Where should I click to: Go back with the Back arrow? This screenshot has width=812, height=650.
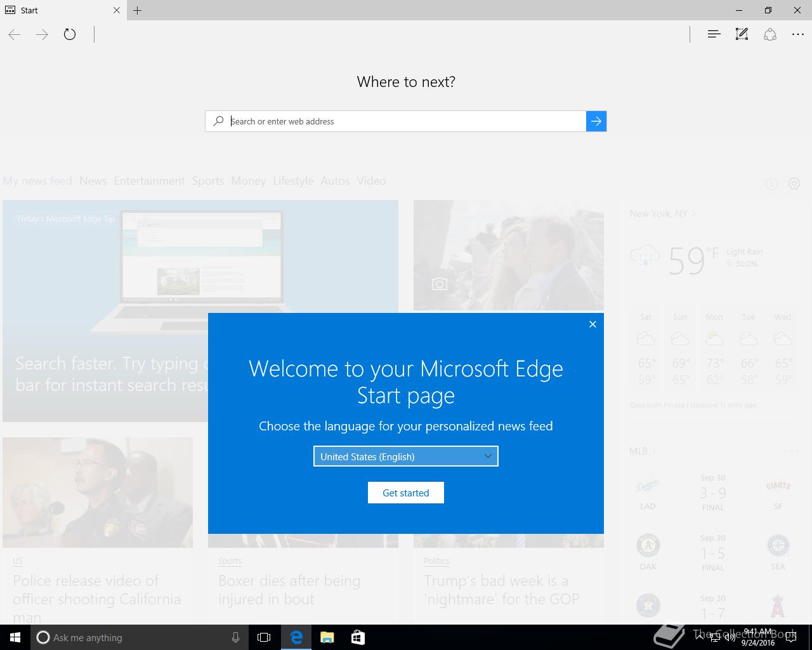point(15,34)
